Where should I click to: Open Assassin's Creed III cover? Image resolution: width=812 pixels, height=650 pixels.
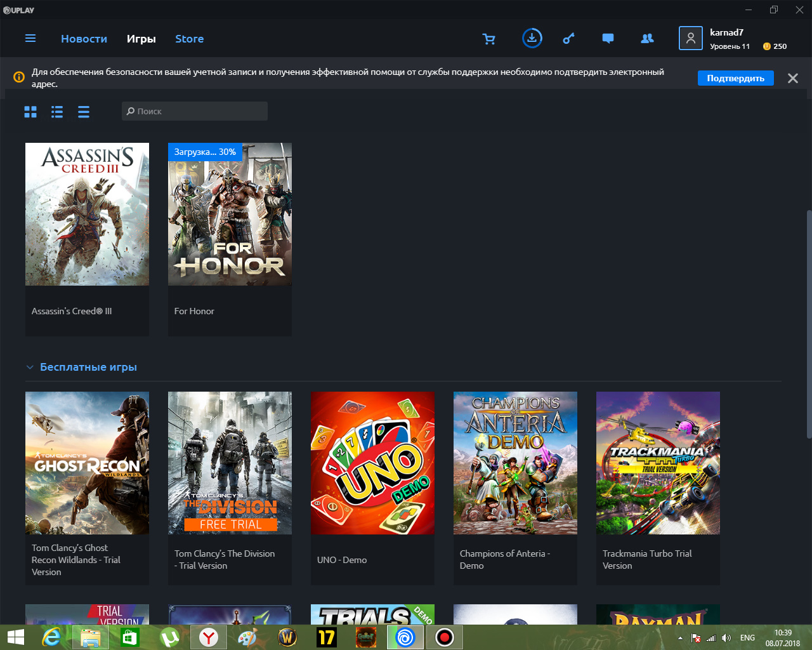pos(87,214)
